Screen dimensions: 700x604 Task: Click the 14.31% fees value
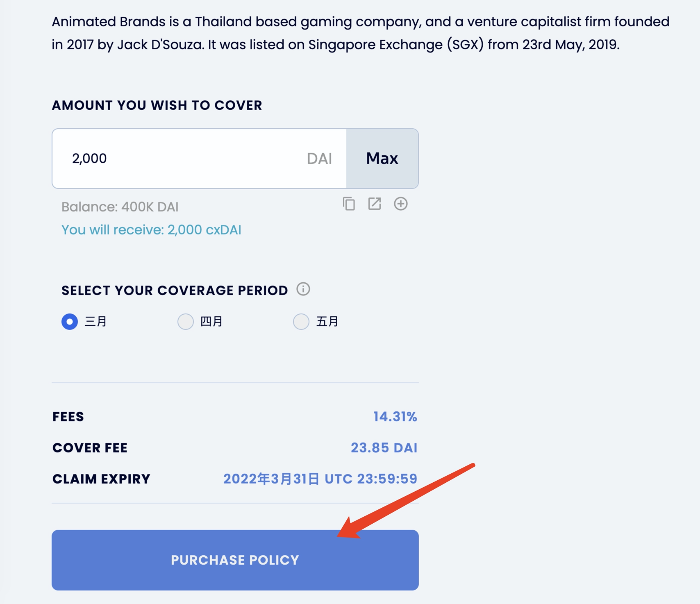click(x=395, y=417)
